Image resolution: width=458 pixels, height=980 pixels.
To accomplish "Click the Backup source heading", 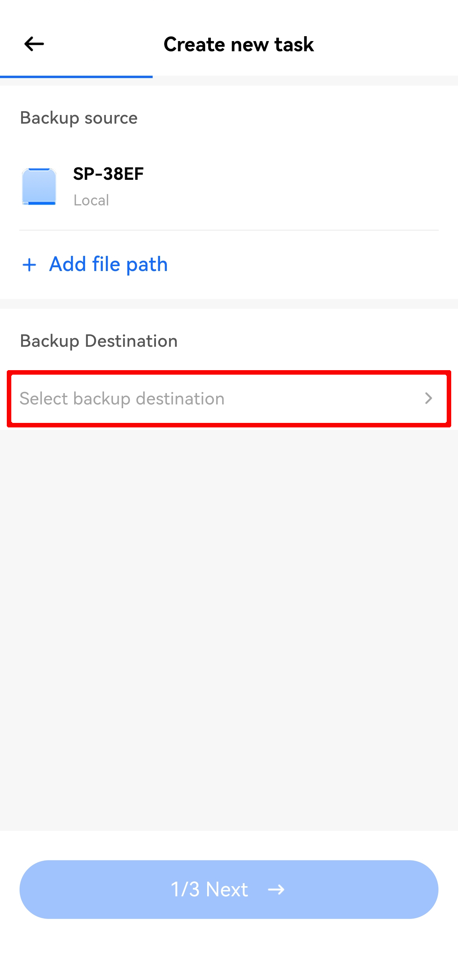I will (79, 118).
